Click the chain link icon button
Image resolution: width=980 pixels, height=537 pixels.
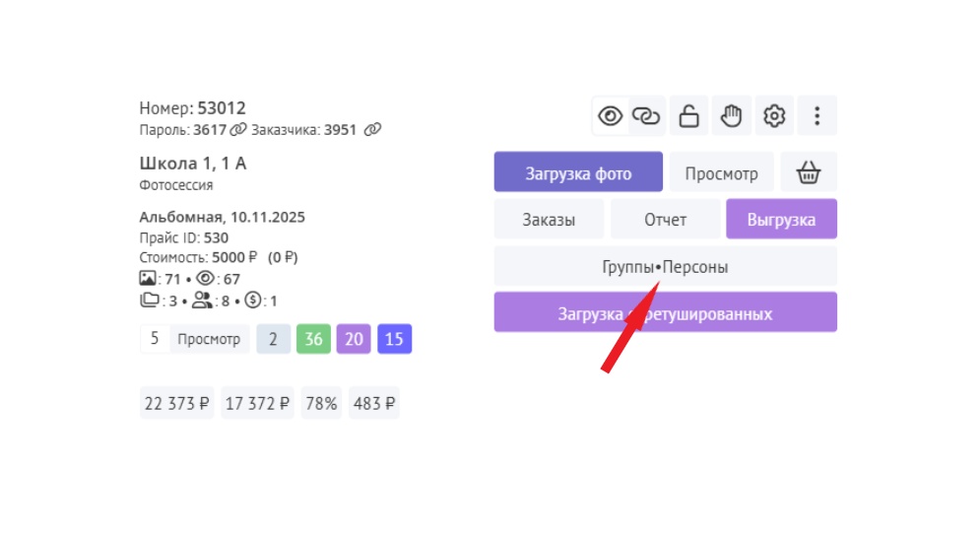pos(646,116)
